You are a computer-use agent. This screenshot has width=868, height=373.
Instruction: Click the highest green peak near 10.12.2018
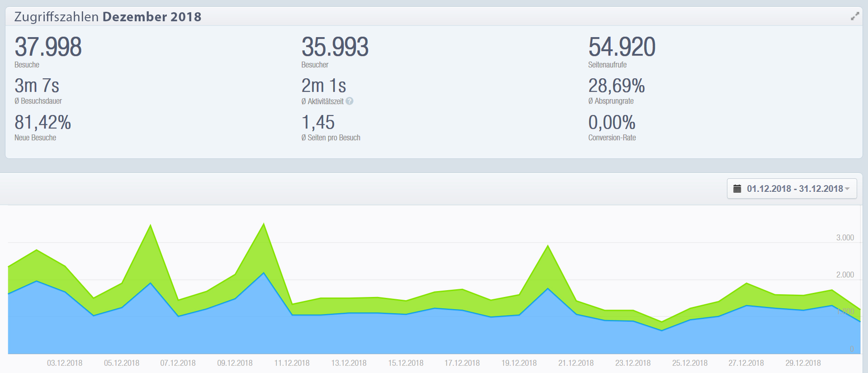click(x=264, y=225)
